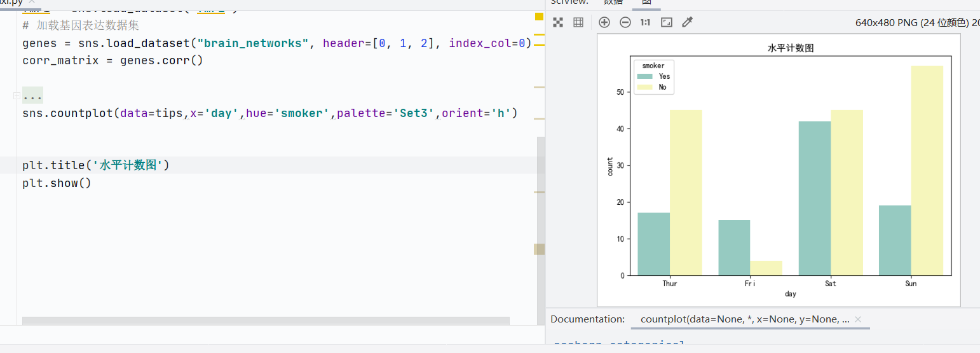Click the 'Fri' axis label
The width and height of the screenshot is (980, 353).
[750, 284]
